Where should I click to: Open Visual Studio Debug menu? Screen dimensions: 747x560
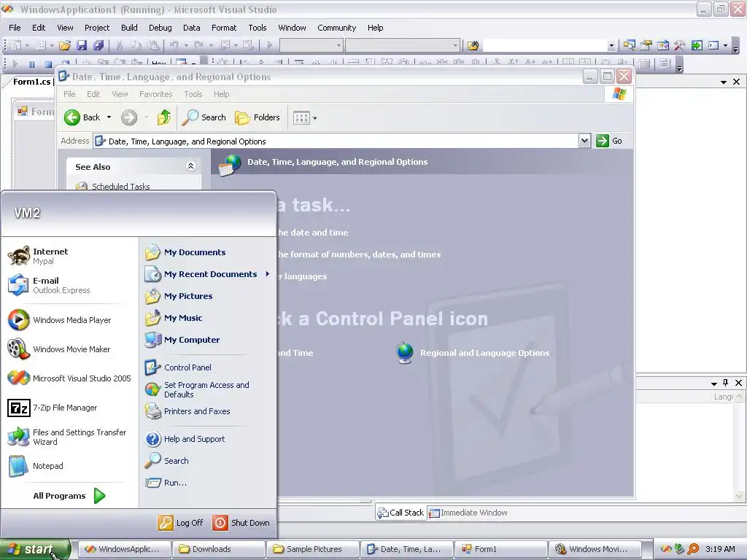pyautogui.click(x=160, y=28)
